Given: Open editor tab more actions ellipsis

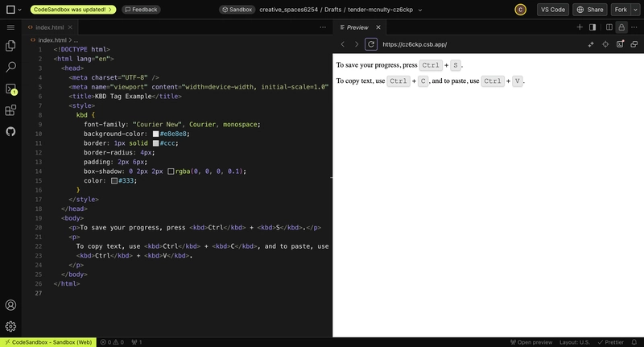Looking at the screenshot, I should 323,27.
